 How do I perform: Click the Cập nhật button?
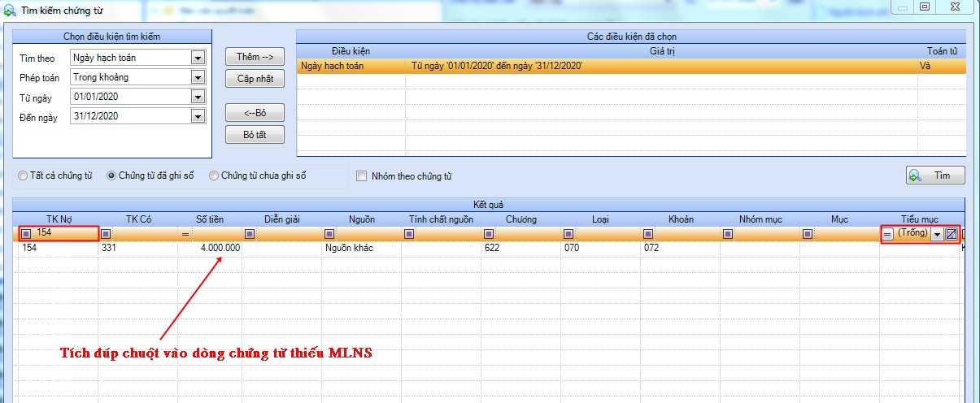(x=255, y=79)
